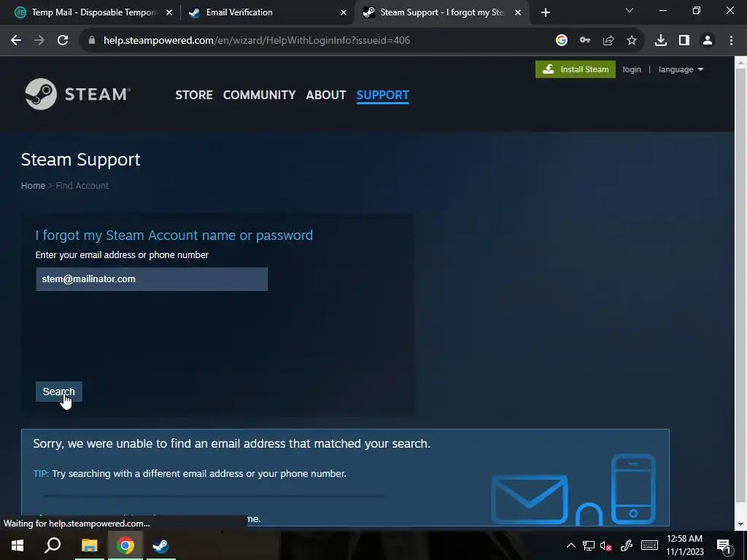747x560 pixels.
Task: Select the 'Sorry, we were unable to find' message
Action: click(231, 443)
